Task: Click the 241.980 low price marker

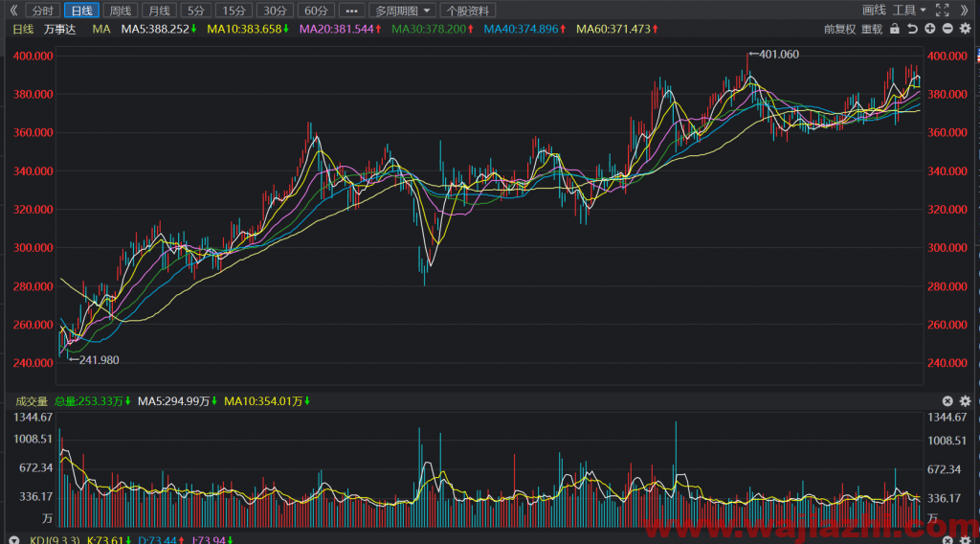Action: (94, 359)
